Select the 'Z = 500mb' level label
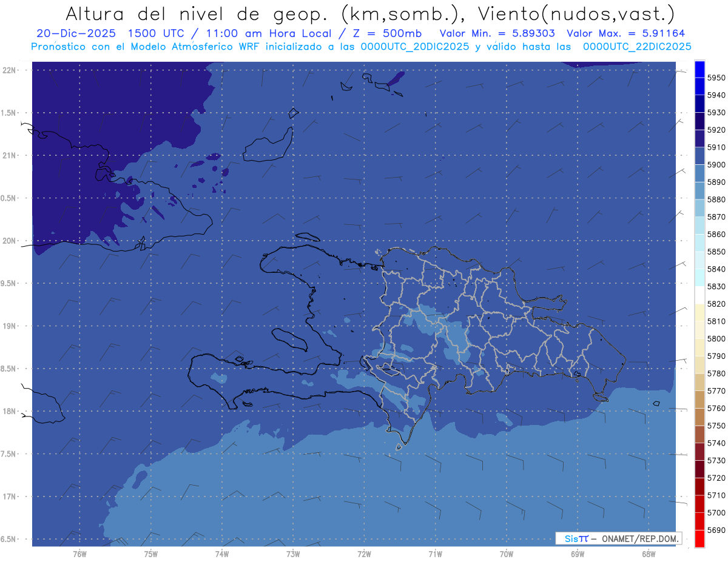Image resolution: width=728 pixels, height=562 pixels. [386, 33]
